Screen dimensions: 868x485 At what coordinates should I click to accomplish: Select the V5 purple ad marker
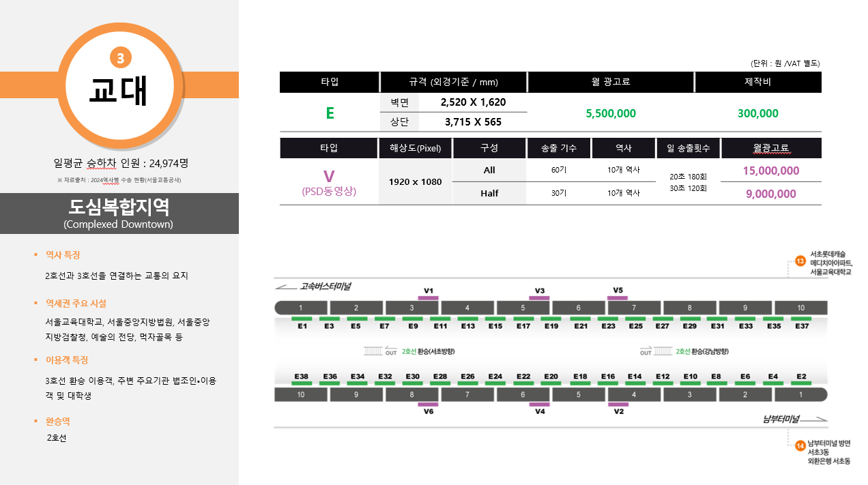tap(618, 298)
